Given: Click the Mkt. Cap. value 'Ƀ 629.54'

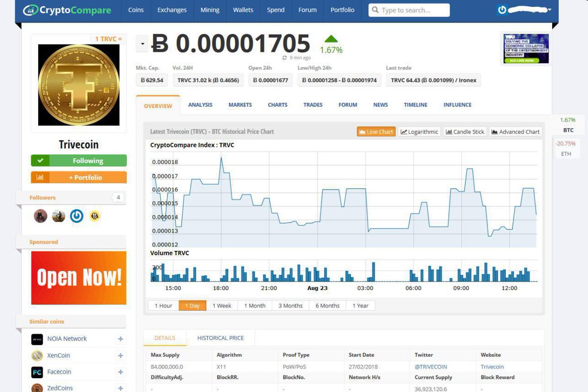Looking at the screenshot, I should pos(151,80).
